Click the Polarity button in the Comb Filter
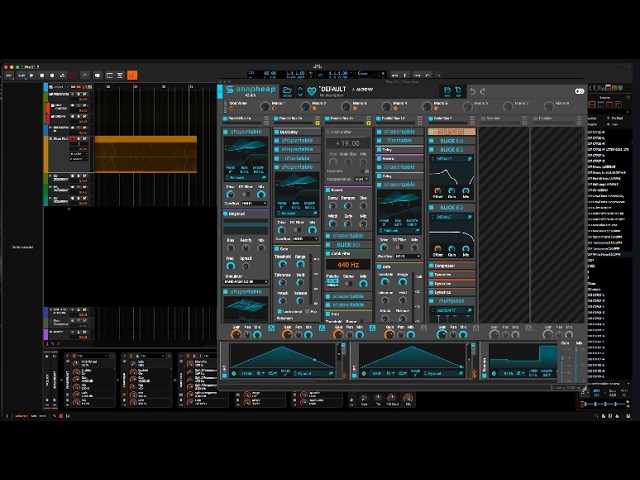The image size is (640, 480). [333, 281]
